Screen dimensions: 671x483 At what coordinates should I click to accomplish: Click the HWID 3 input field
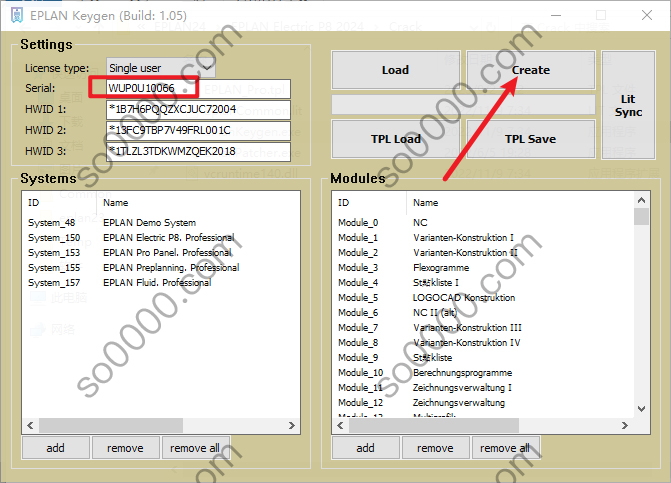[x=199, y=151]
